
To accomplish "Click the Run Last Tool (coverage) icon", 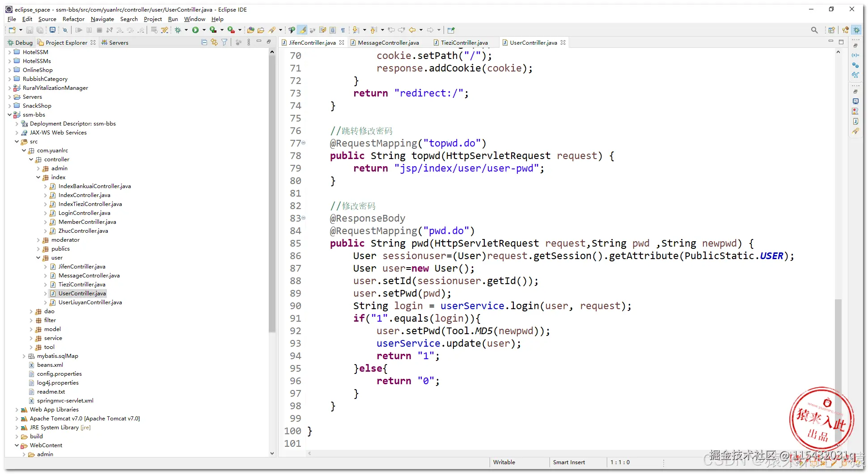I will 213,30.
